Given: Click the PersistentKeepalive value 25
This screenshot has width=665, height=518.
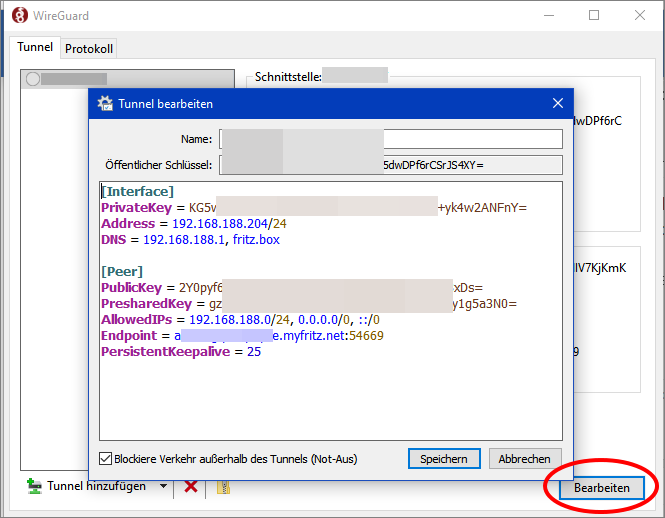Looking at the screenshot, I should [x=254, y=352].
